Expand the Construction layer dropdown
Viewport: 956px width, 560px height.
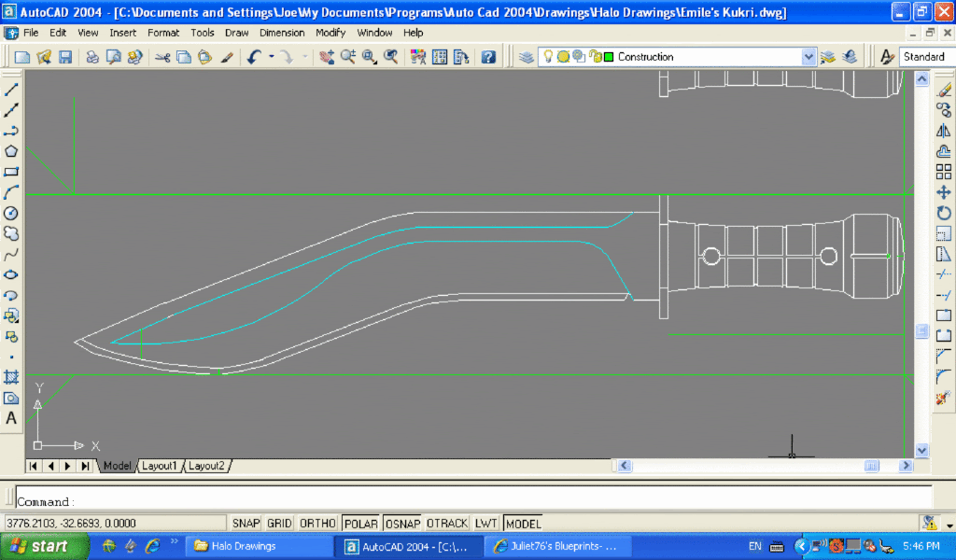coord(808,57)
